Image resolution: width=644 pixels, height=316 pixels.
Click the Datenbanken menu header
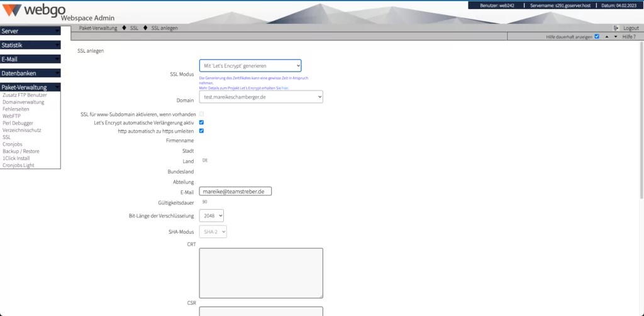point(30,73)
